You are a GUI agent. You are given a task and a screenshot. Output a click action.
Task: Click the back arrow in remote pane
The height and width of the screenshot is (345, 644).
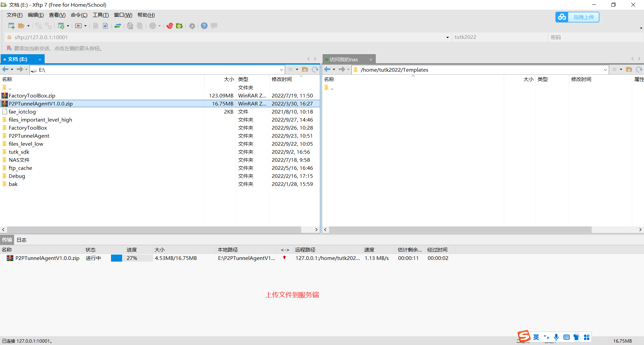(x=327, y=69)
